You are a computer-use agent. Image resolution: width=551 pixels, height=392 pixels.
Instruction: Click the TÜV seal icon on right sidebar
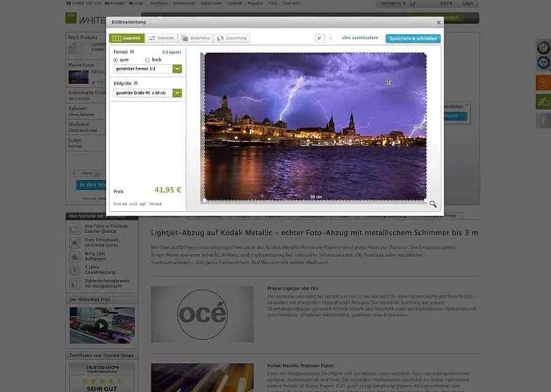click(543, 62)
